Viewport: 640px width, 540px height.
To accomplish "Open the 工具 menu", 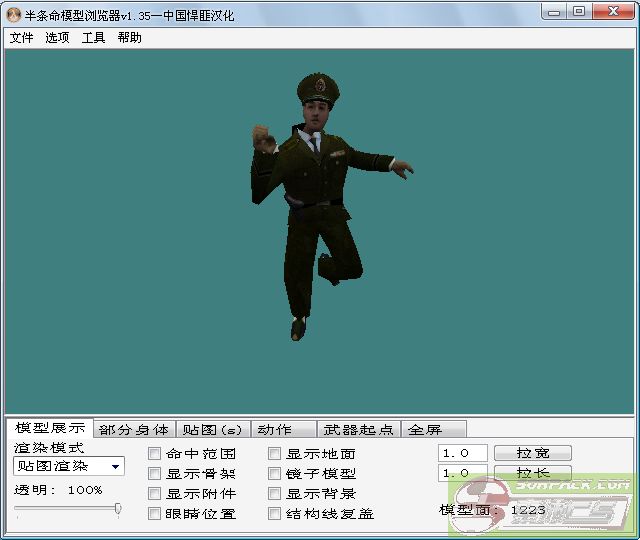I will click(93, 38).
